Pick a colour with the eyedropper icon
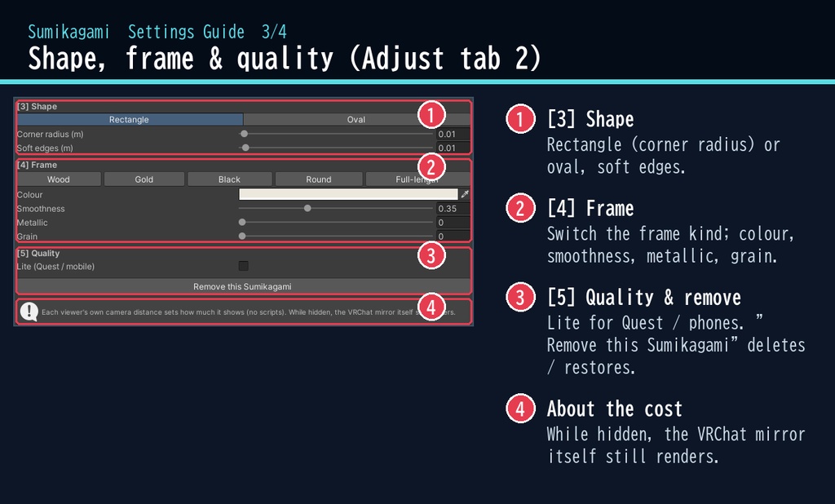Viewport: 835px width, 504px height. point(465,194)
